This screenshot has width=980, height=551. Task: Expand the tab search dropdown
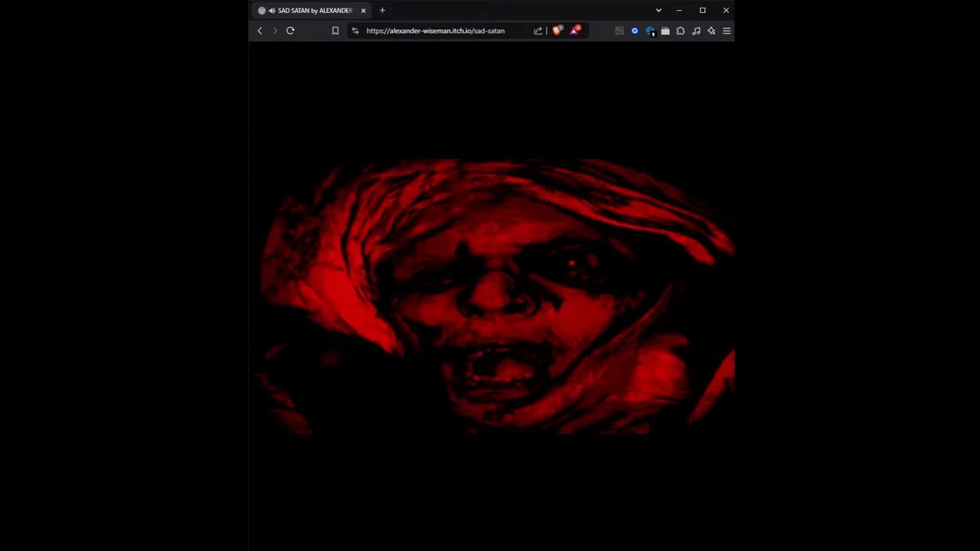pos(658,11)
